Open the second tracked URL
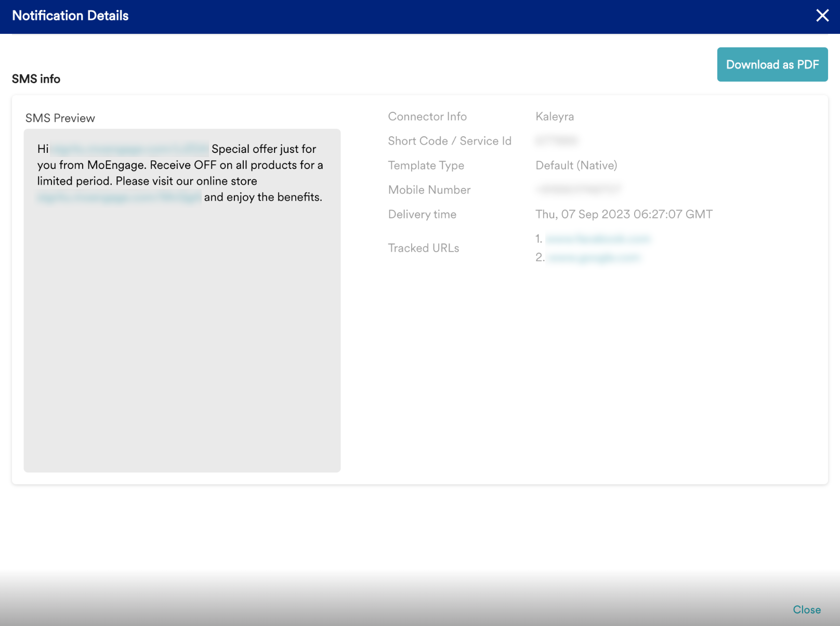The height and width of the screenshot is (626, 840). coord(594,257)
